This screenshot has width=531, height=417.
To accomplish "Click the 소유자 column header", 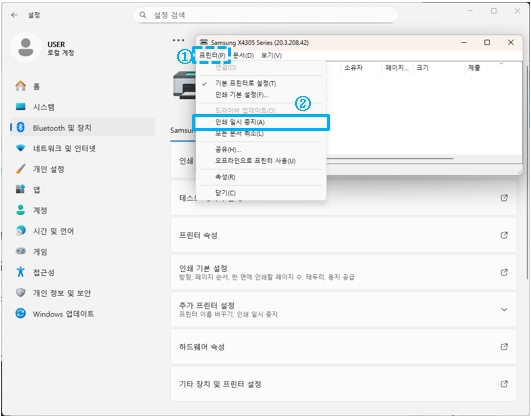I will coord(353,68).
